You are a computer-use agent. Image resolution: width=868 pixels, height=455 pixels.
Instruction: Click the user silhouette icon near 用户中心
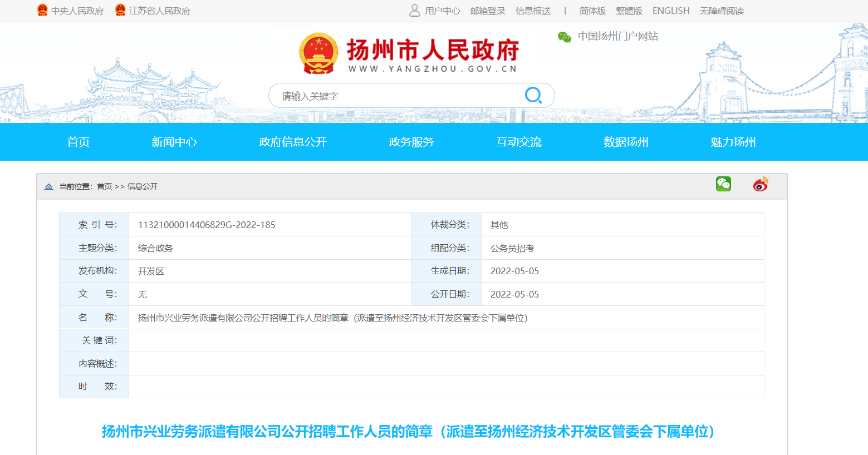click(x=414, y=10)
